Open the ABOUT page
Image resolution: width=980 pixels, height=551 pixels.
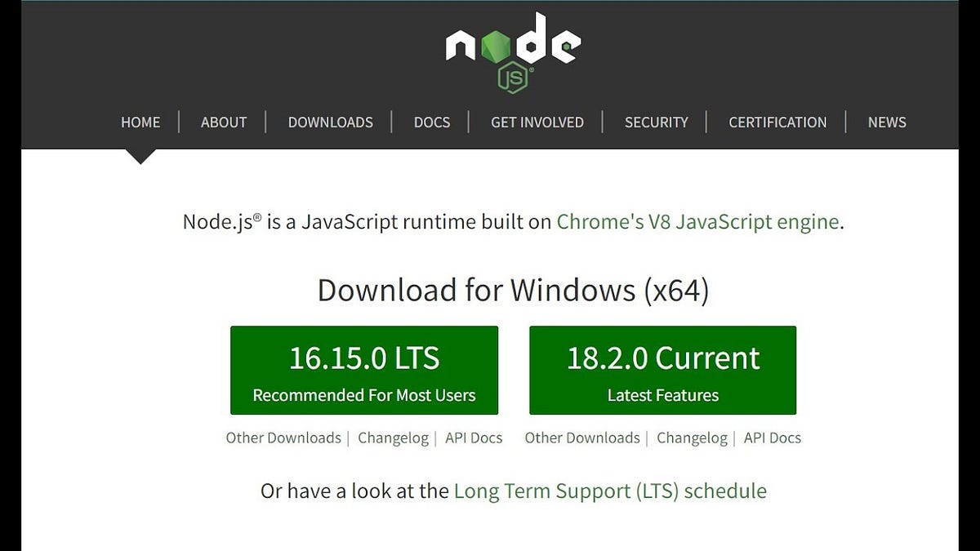pyautogui.click(x=223, y=122)
